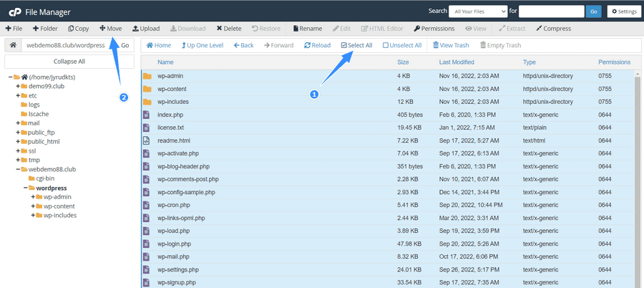Click Rename in the toolbar
The width and height of the screenshot is (644, 288).
pos(307,29)
